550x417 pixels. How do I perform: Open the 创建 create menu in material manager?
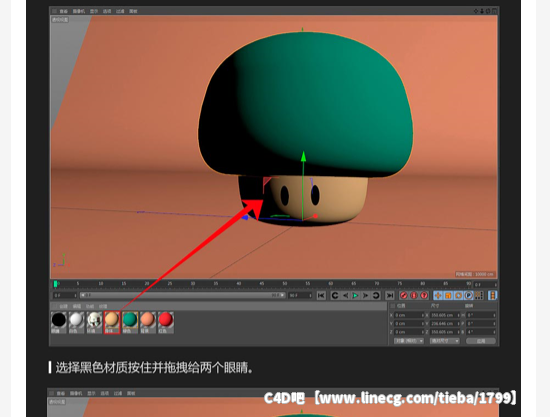click(63, 306)
